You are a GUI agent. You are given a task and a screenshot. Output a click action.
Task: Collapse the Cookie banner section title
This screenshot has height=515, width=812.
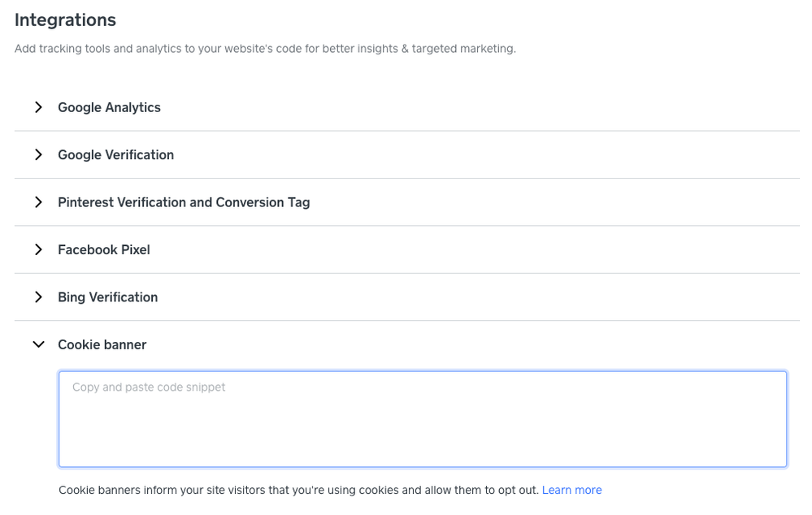coord(102,344)
